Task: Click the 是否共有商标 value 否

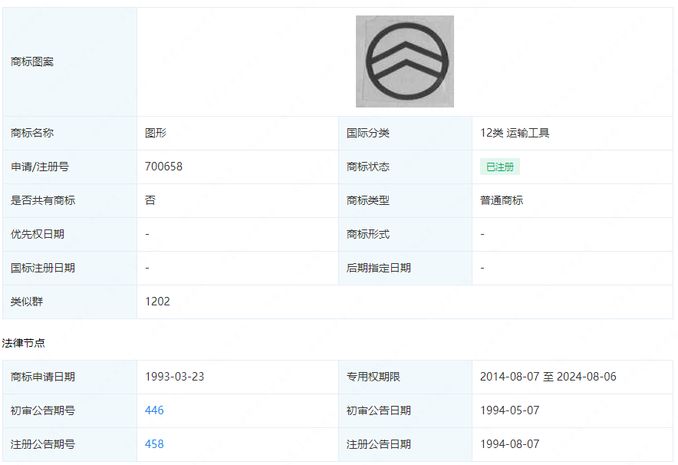Action: [150, 200]
